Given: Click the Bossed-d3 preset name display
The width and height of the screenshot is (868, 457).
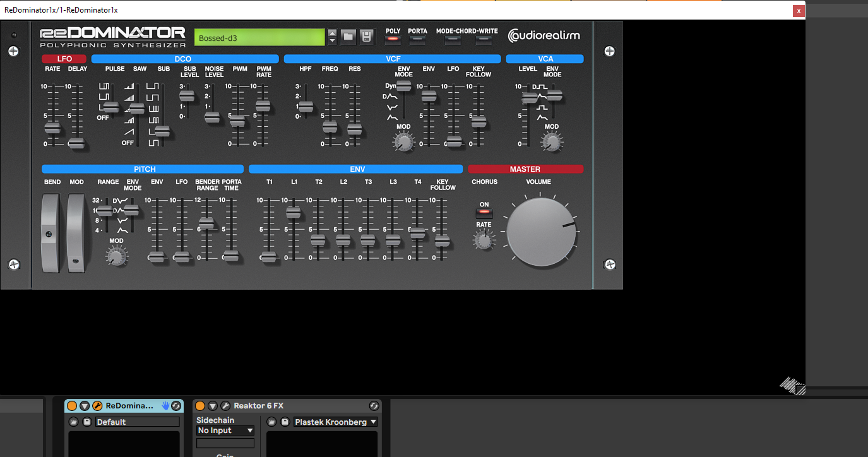Looking at the screenshot, I should click(x=260, y=37).
